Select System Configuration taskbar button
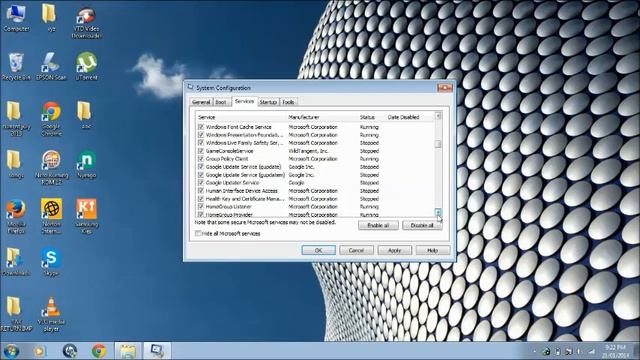 (x=157, y=351)
